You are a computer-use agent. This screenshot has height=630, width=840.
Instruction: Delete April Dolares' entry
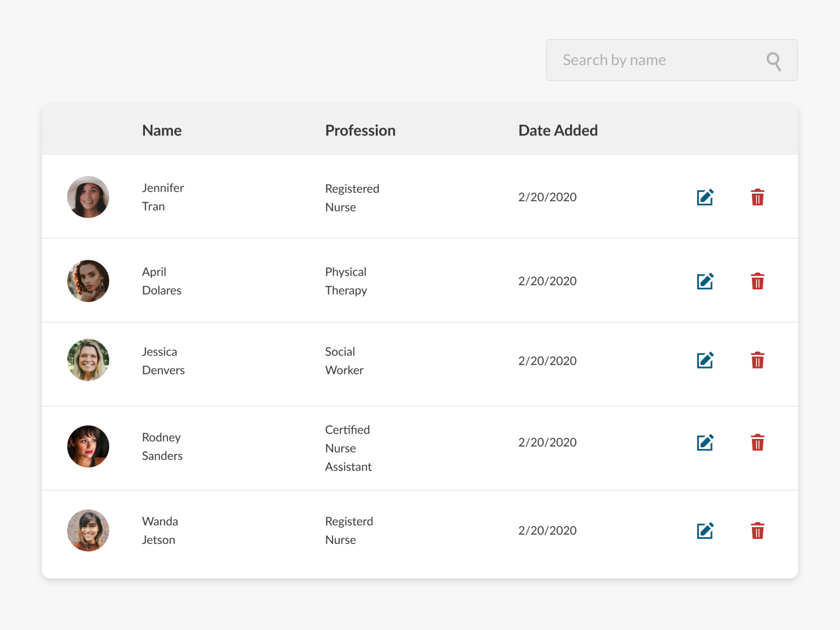point(758,281)
